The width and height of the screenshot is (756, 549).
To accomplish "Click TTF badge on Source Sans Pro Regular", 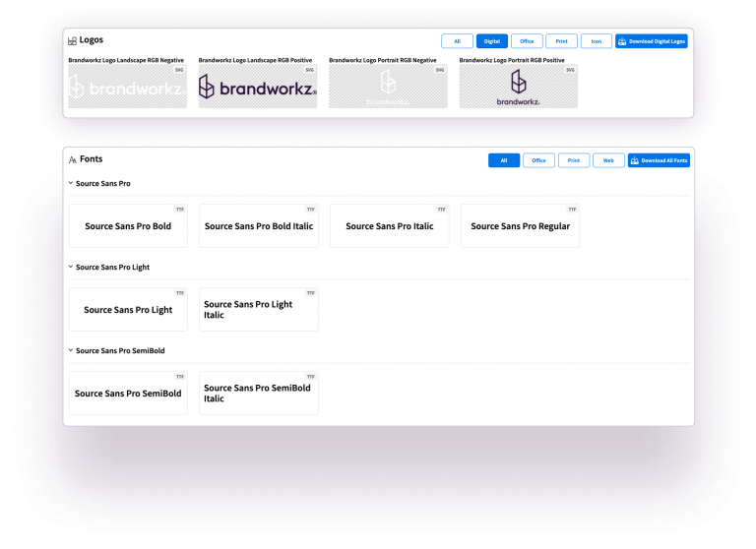I will click(572, 210).
